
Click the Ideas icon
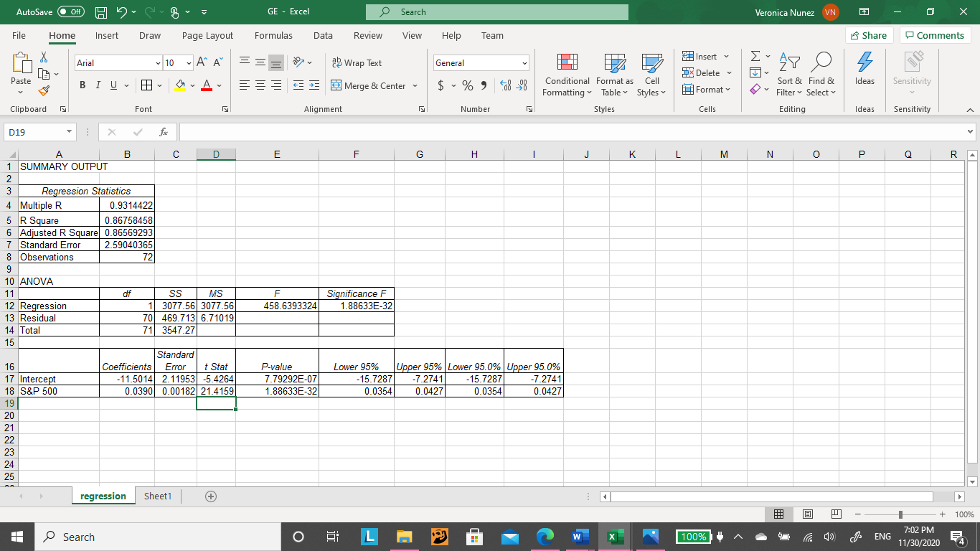pyautogui.click(x=864, y=72)
